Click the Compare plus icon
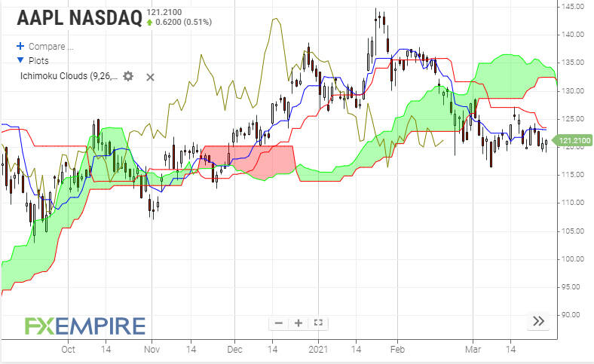 click(20, 46)
